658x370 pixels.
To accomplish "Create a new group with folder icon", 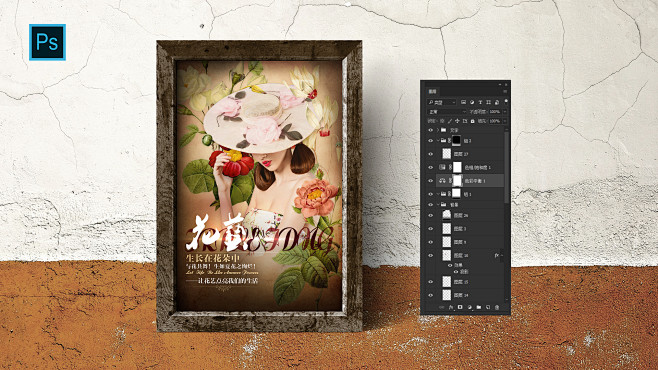I will tap(479, 307).
